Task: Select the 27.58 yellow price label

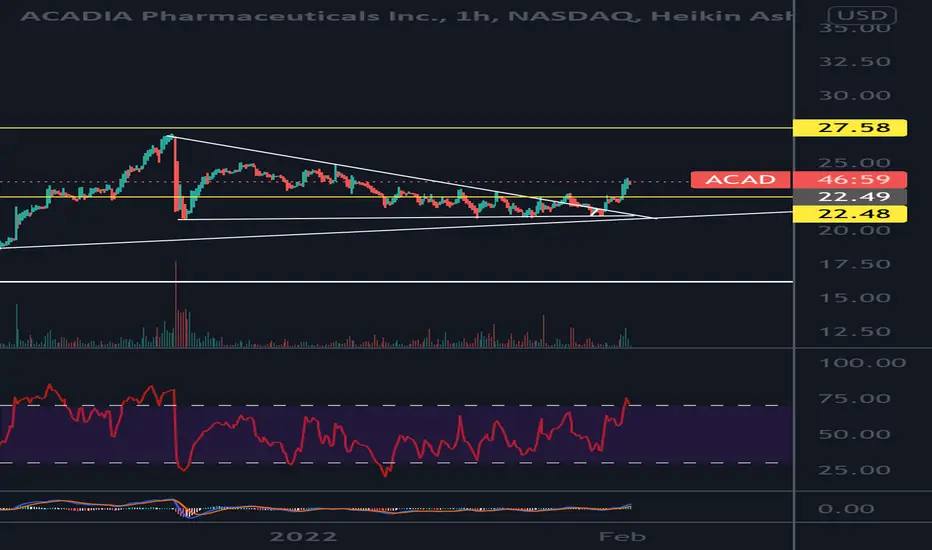Action: [850, 127]
